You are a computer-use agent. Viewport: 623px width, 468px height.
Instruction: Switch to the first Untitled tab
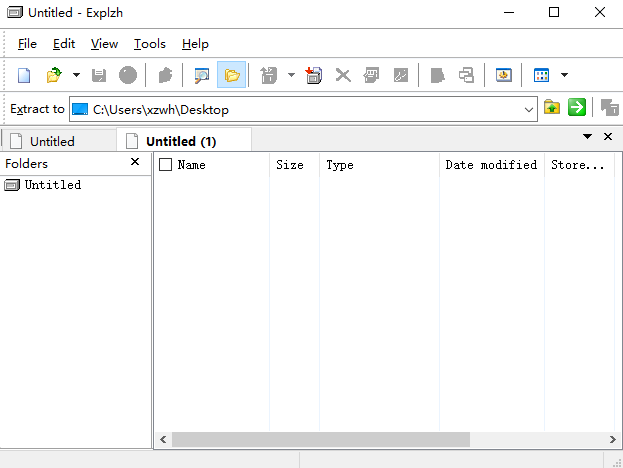click(x=52, y=141)
